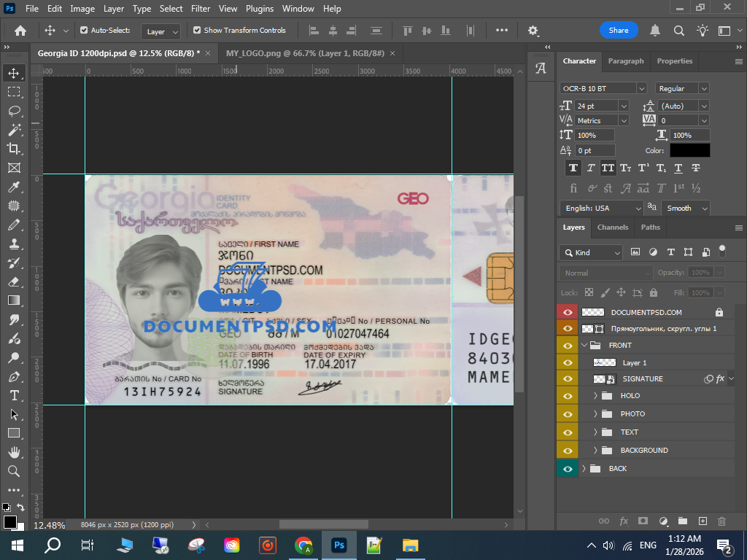Select the Eraser tool
Viewport: 747px width, 560px height.
[x=13, y=281]
